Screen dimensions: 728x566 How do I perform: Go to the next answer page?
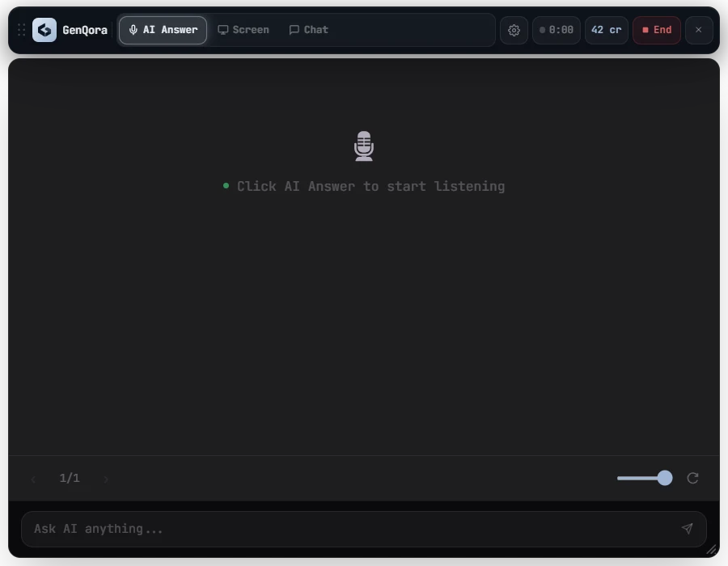click(x=106, y=479)
